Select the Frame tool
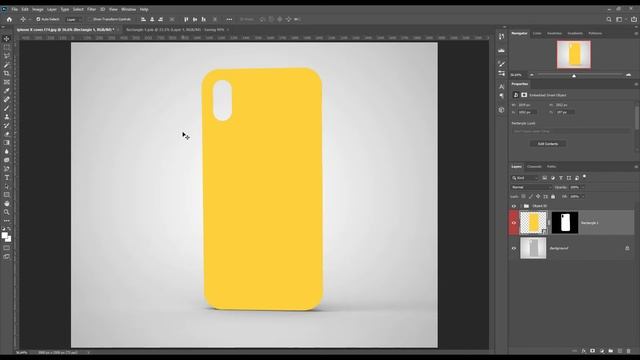The height and width of the screenshot is (360, 640). tap(7, 82)
